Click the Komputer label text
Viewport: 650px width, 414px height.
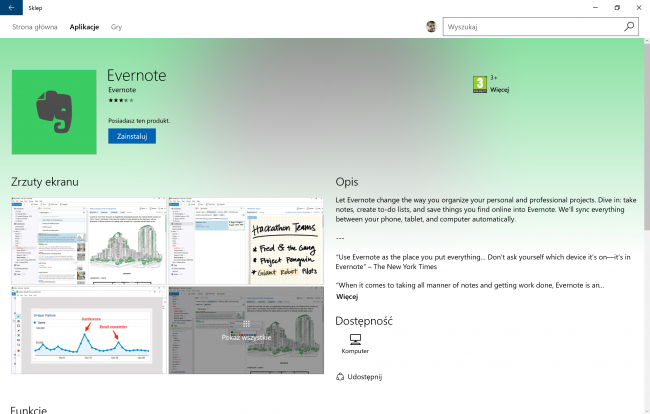355,351
